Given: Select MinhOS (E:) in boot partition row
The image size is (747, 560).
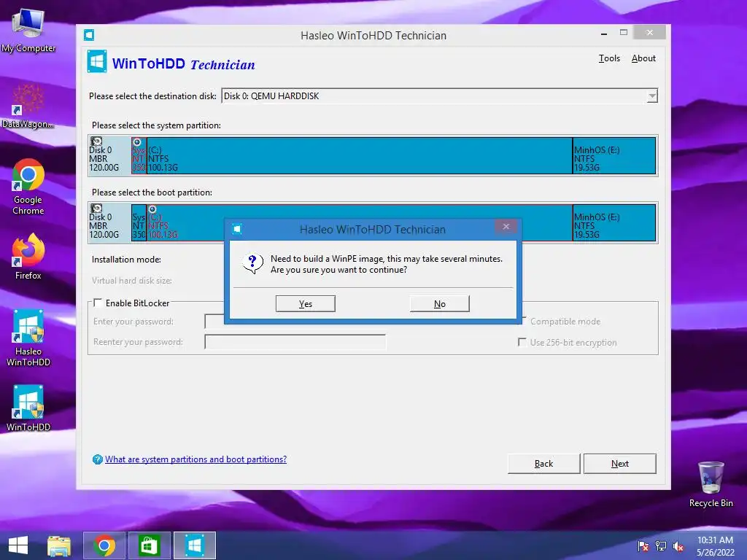Looking at the screenshot, I should tap(614, 222).
